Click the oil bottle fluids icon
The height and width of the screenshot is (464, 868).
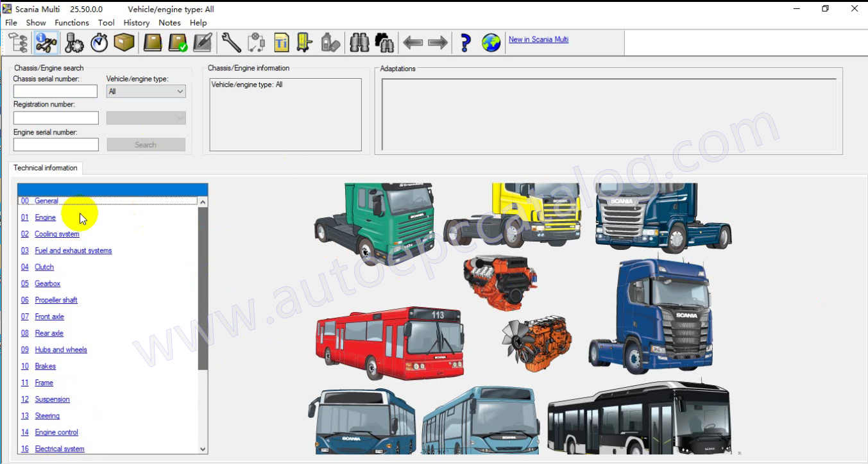point(330,43)
